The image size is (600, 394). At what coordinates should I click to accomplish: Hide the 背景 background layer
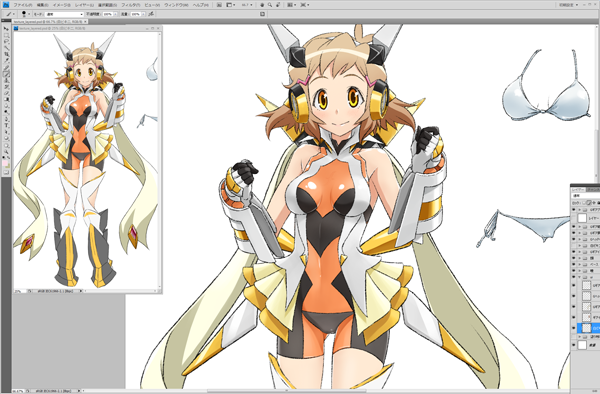click(x=574, y=345)
